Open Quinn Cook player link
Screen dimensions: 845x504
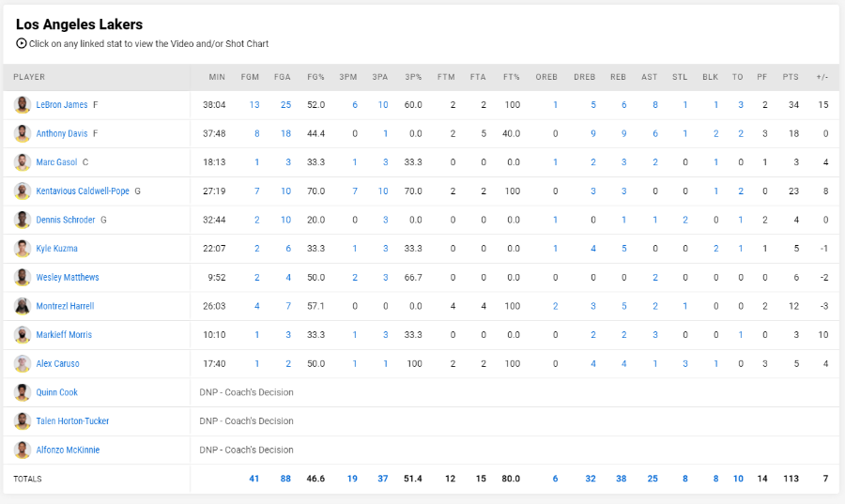click(x=56, y=392)
